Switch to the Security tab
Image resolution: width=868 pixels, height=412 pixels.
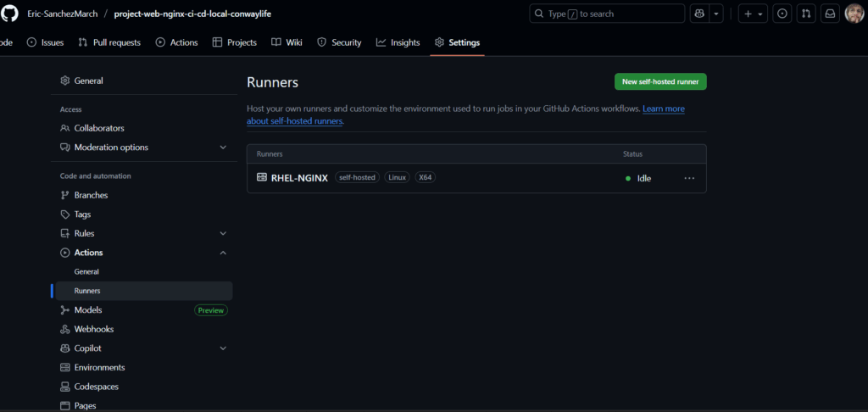(x=339, y=42)
